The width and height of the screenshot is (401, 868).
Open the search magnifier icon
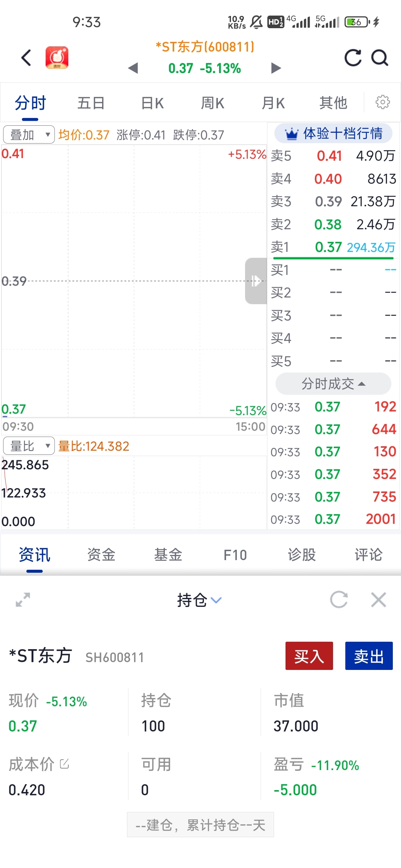pyautogui.click(x=380, y=57)
